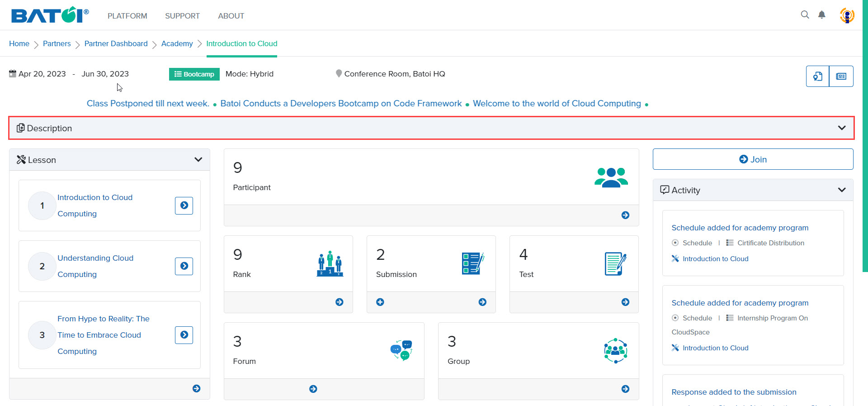Click Cirtificate Distribution schedule text
Image resolution: width=868 pixels, height=406 pixels.
click(x=771, y=243)
